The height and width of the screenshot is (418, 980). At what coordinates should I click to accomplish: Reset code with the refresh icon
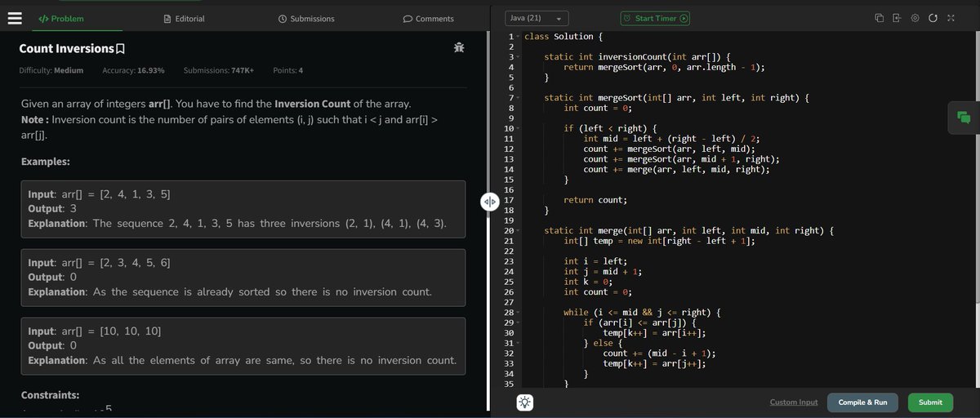coord(933,18)
